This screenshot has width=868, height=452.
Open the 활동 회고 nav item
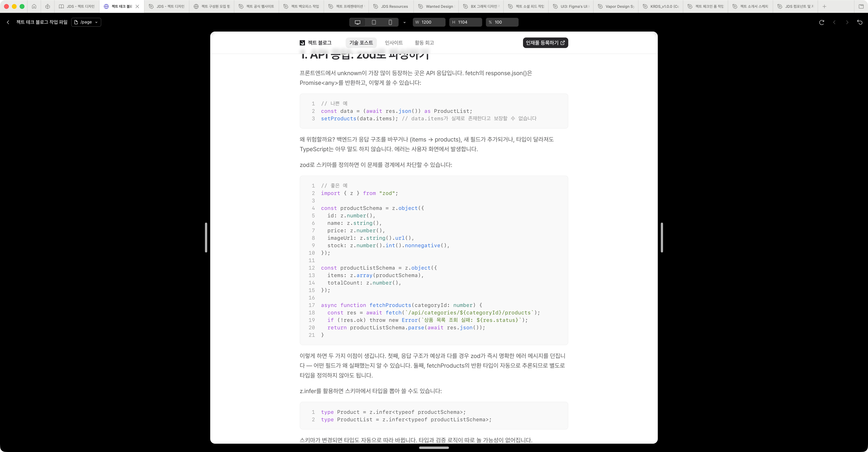pyautogui.click(x=424, y=43)
